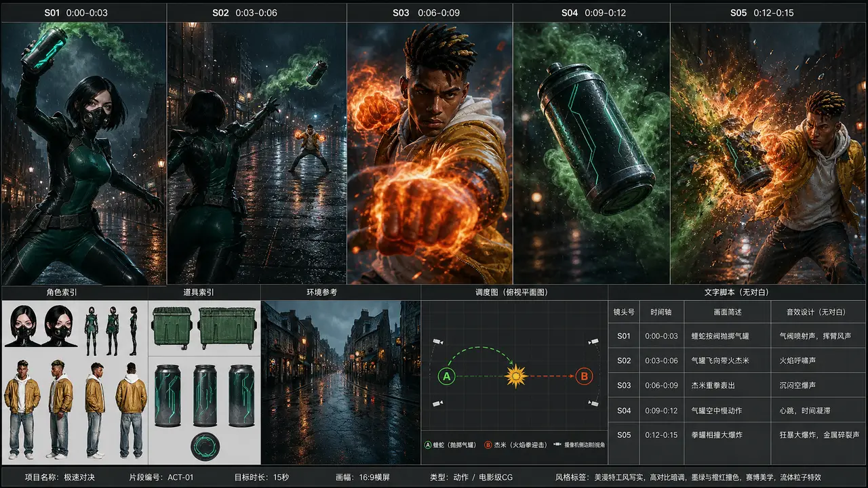Click the small single-lid green dumpster prop

[172, 327]
